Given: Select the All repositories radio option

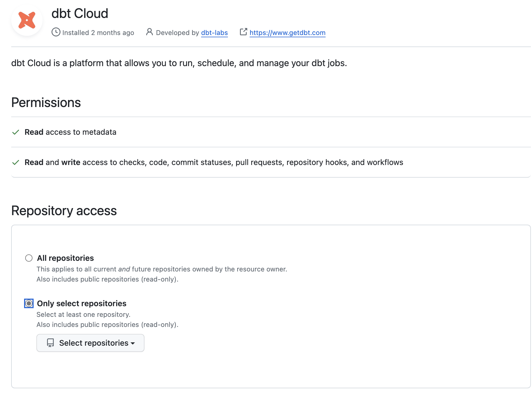Looking at the screenshot, I should click(x=29, y=258).
